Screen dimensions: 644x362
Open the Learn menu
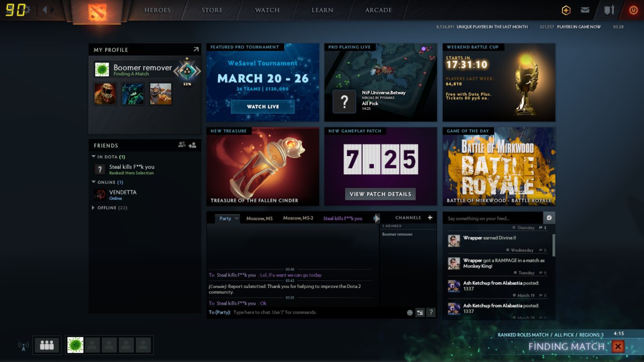tap(322, 10)
